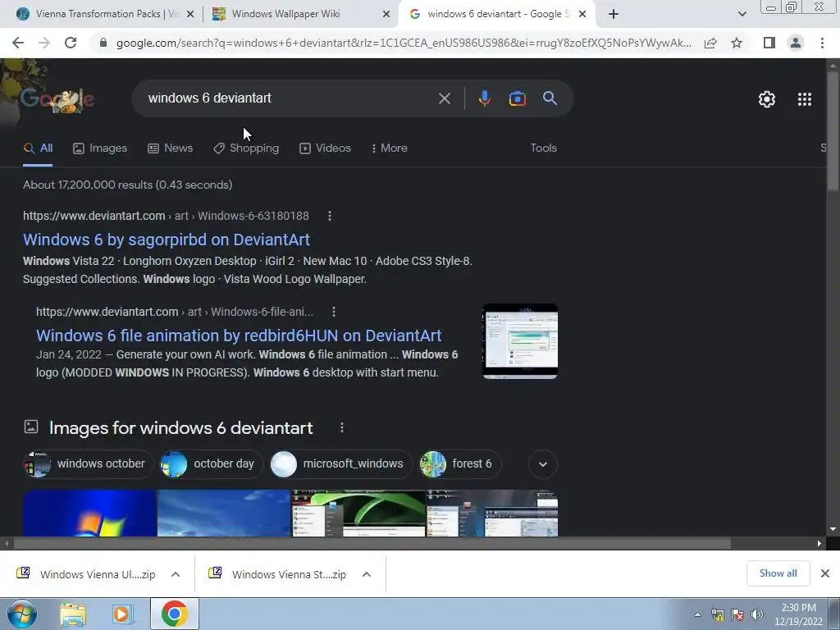
Task: Open a new browser tab
Action: pyautogui.click(x=614, y=15)
